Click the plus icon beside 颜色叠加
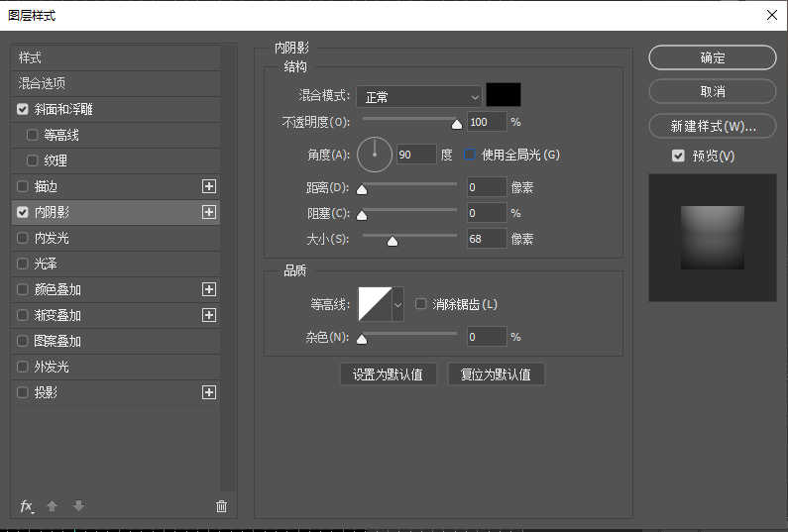The image size is (788, 532). click(x=209, y=289)
